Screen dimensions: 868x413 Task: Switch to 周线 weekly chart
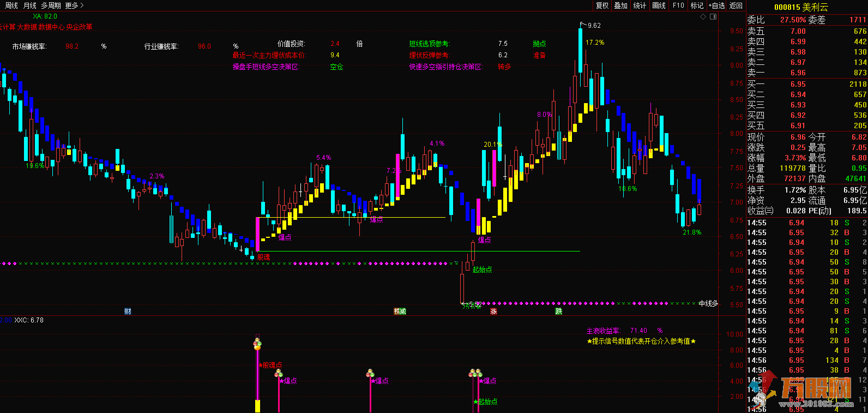(11, 5)
